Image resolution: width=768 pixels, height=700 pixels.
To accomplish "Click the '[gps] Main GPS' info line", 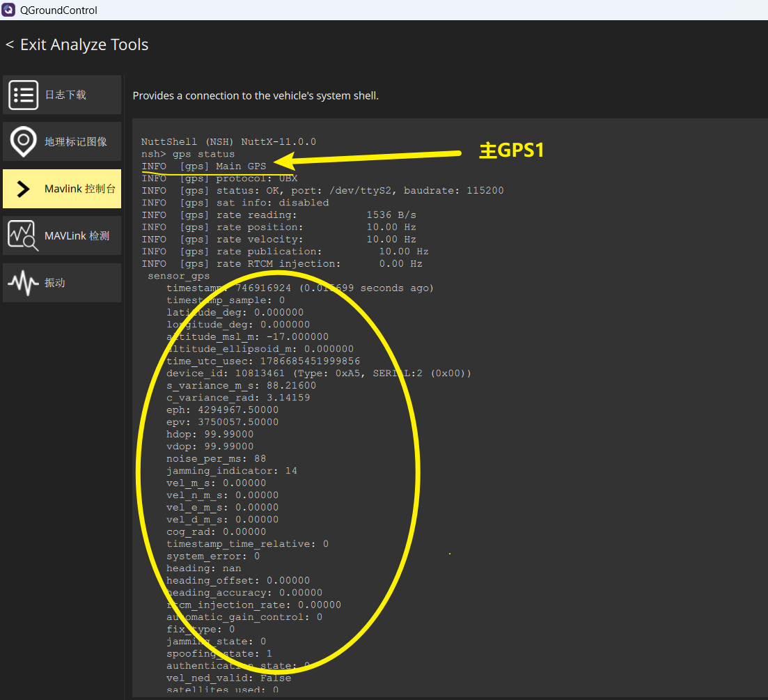I will pyautogui.click(x=204, y=166).
